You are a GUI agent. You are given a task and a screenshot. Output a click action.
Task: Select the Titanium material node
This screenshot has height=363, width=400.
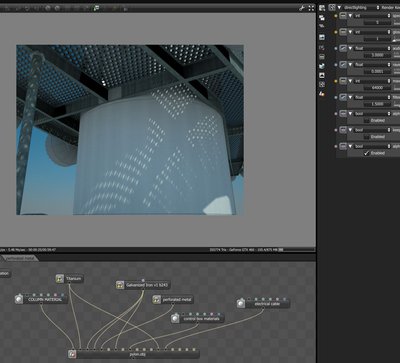click(69, 279)
